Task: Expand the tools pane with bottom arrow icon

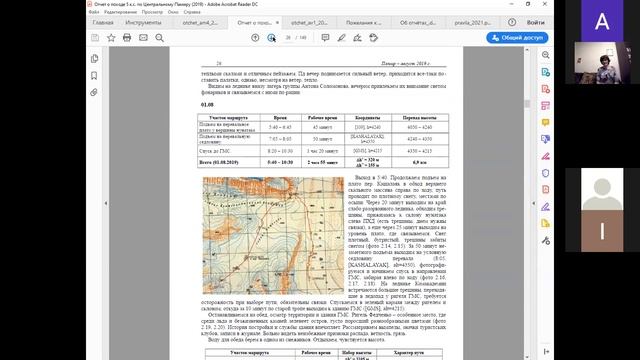Action: pyautogui.click(x=546, y=351)
